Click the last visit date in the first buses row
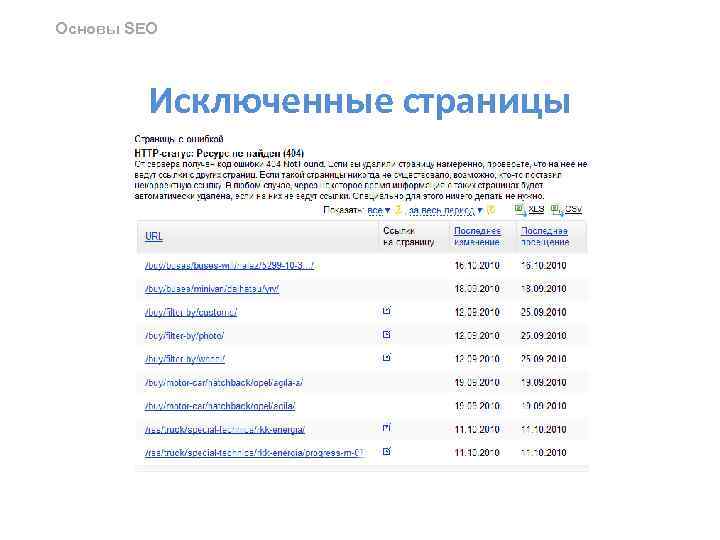The height and width of the screenshot is (540, 720). 543,265
